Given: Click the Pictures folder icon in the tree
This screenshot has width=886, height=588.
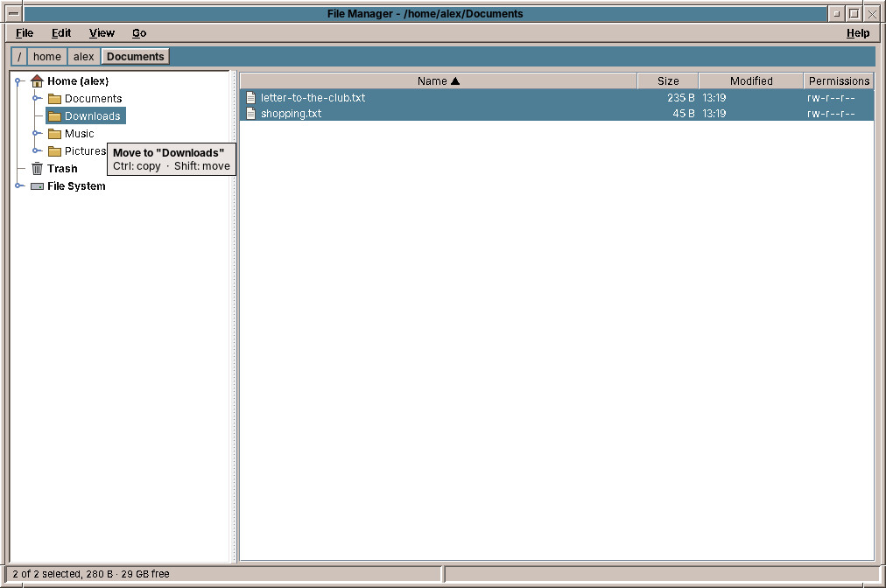Looking at the screenshot, I should pos(54,151).
